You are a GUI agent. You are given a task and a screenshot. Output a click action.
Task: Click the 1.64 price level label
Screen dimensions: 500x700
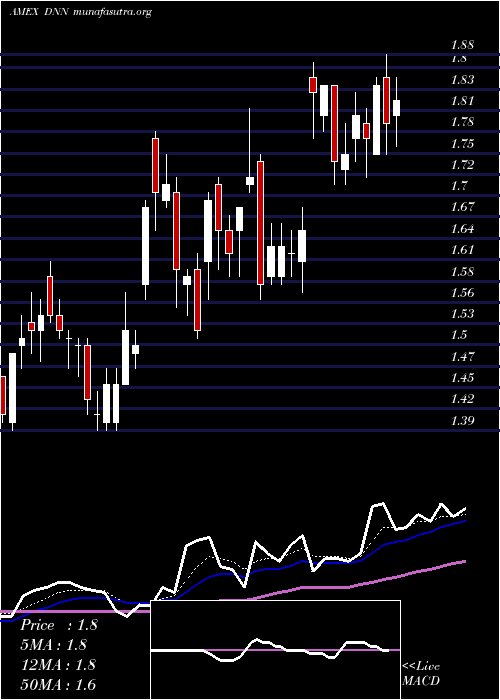coord(462,229)
